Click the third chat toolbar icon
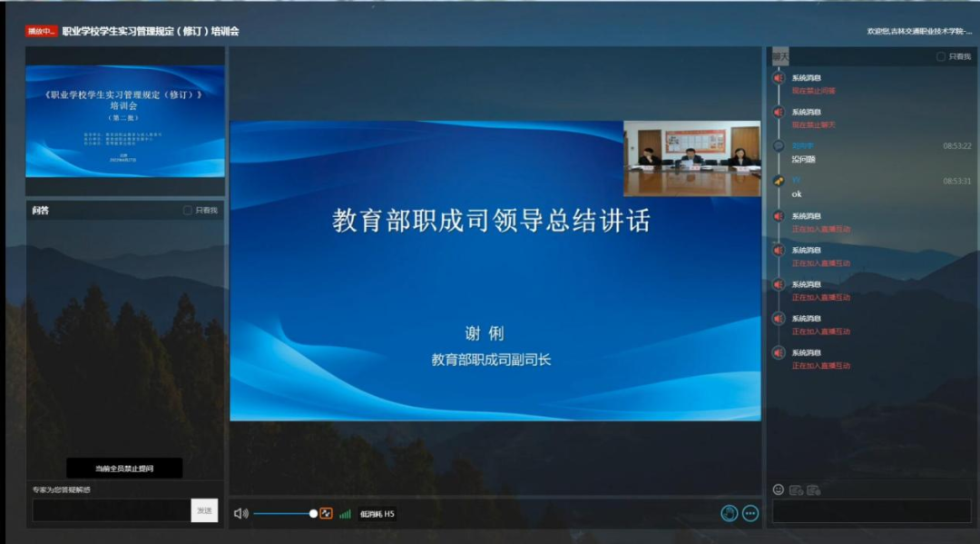The width and height of the screenshot is (980, 544). 813,490
